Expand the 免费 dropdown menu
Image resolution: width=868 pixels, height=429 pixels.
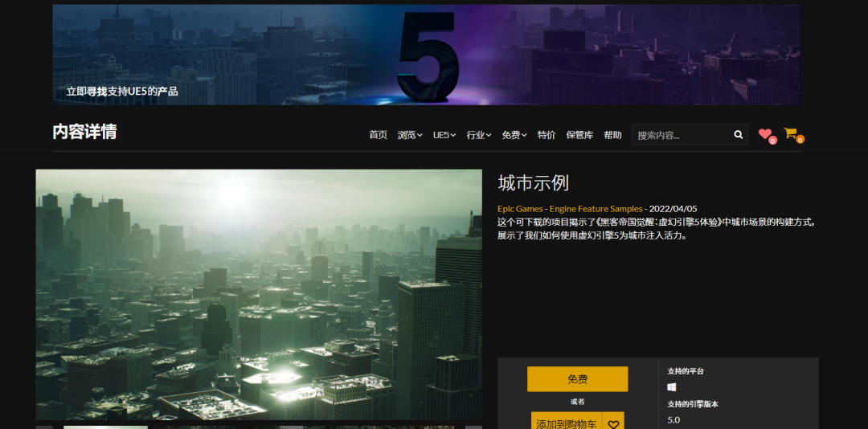pos(514,135)
